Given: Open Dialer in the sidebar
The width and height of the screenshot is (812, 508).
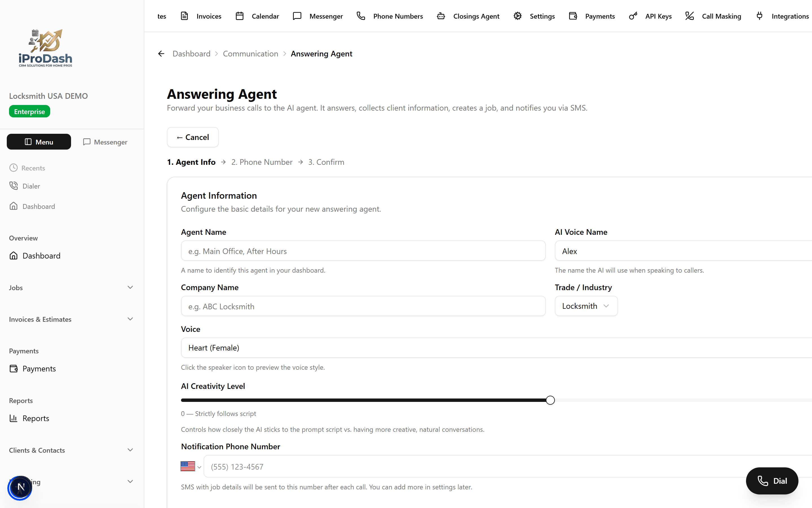Looking at the screenshot, I should tap(25, 186).
